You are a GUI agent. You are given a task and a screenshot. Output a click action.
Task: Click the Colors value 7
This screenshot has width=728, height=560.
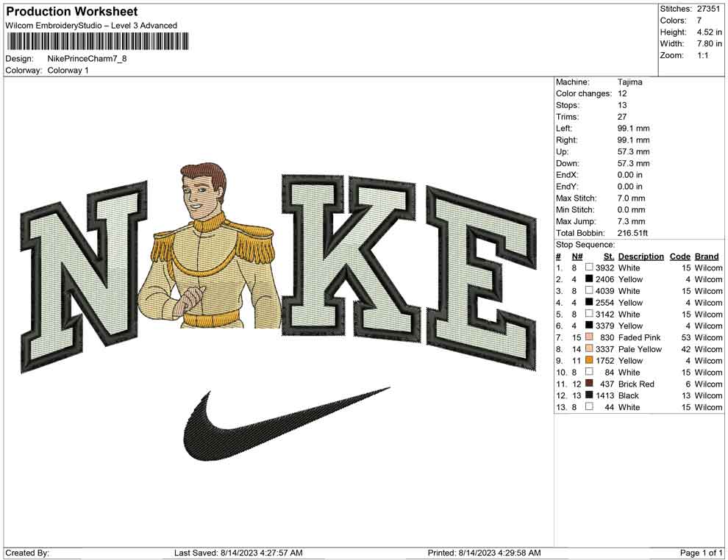(699, 21)
